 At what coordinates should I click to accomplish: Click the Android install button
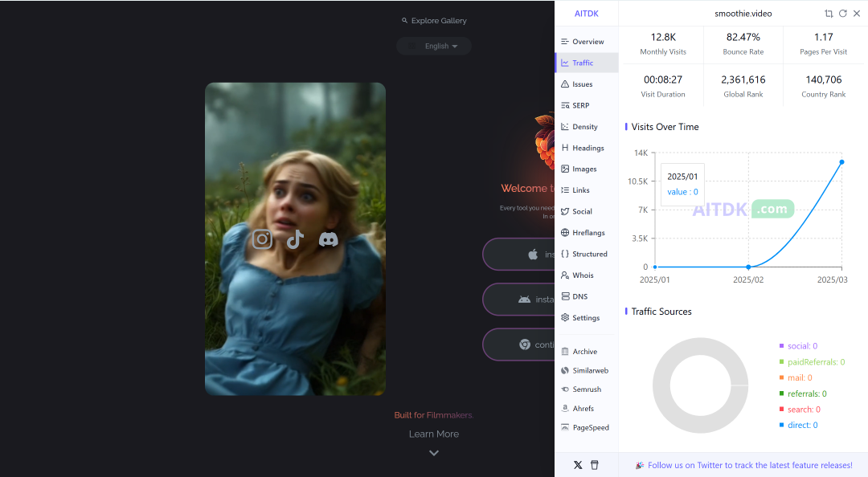518,300
